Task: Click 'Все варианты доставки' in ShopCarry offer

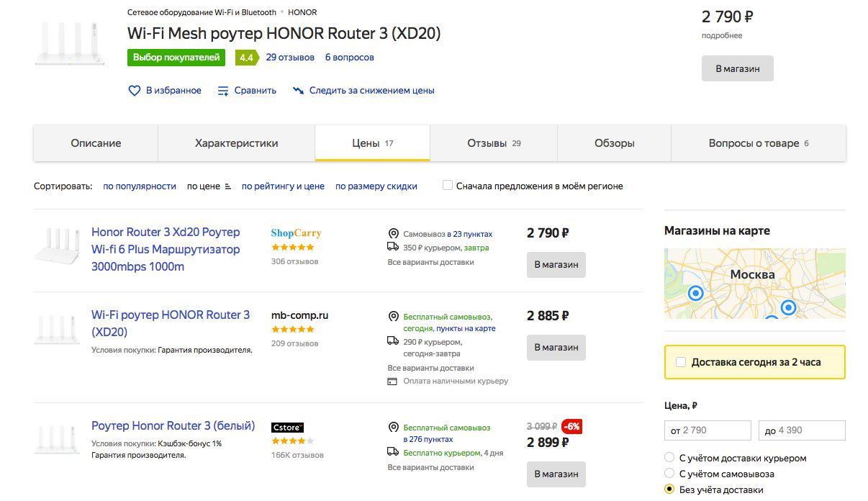Action: tap(430, 262)
